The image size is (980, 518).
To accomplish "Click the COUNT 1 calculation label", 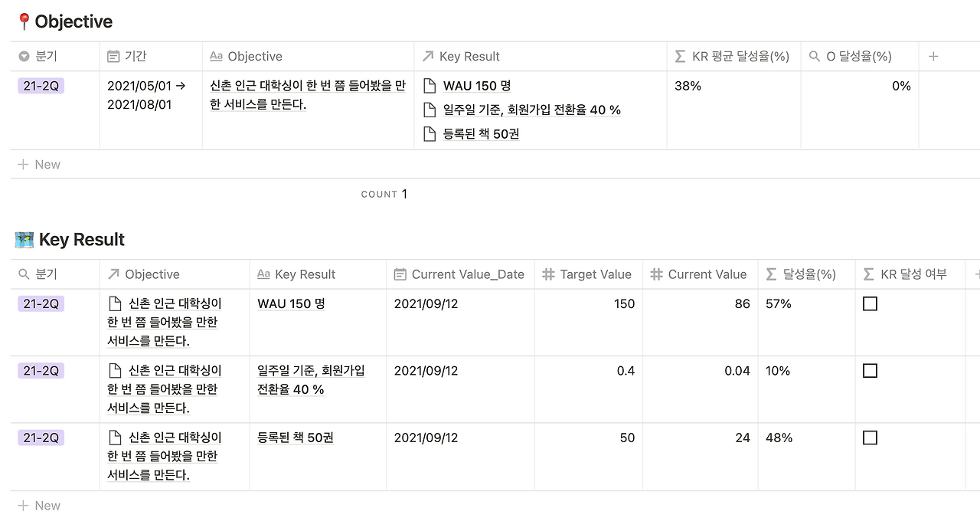I will tap(384, 194).
